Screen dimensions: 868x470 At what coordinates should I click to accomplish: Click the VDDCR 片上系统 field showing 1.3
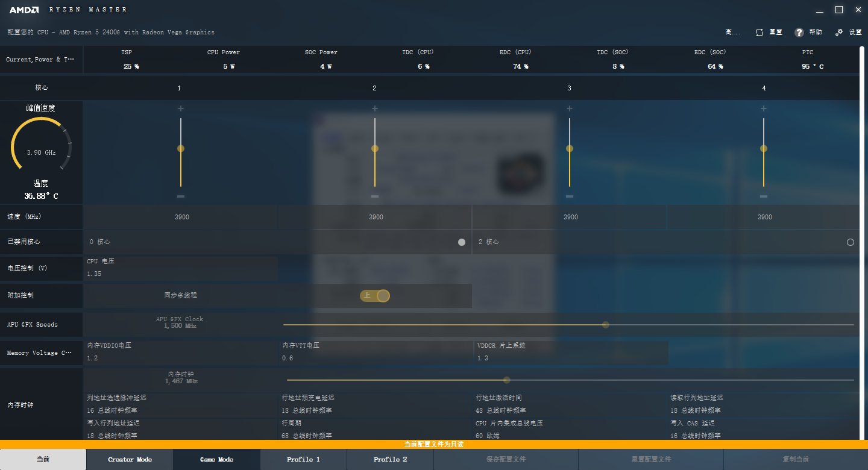click(571, 352)
